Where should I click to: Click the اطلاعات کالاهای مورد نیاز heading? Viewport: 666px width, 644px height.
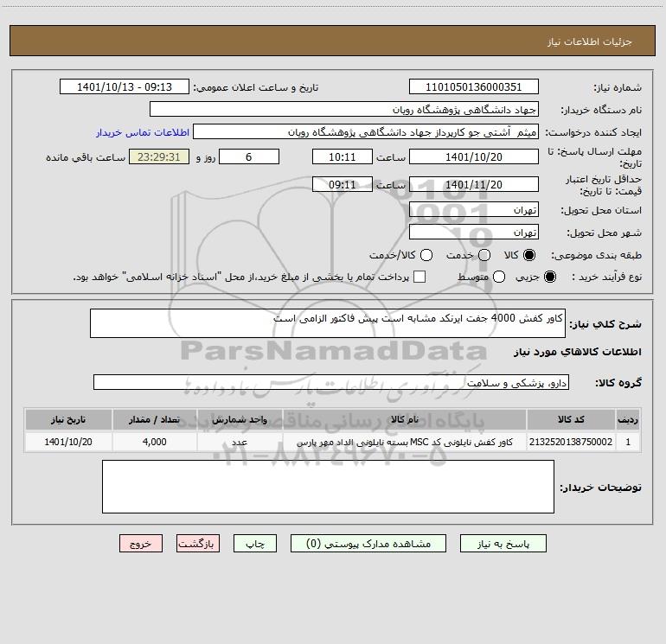click(577, 352)
